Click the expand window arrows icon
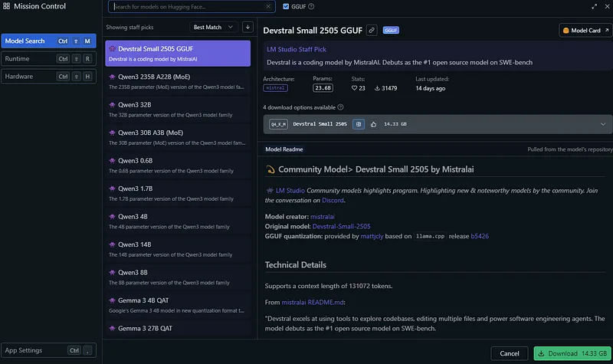 click(x=595, y=7)
